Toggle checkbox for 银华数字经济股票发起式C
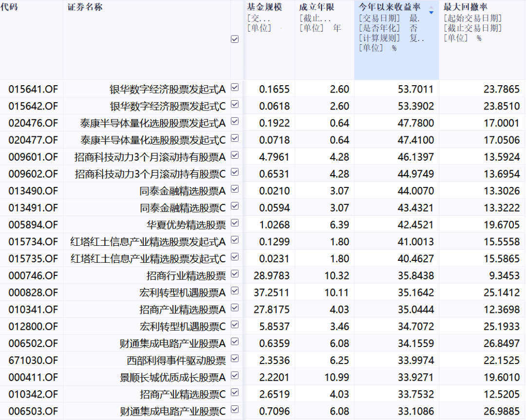 [235, 105]
